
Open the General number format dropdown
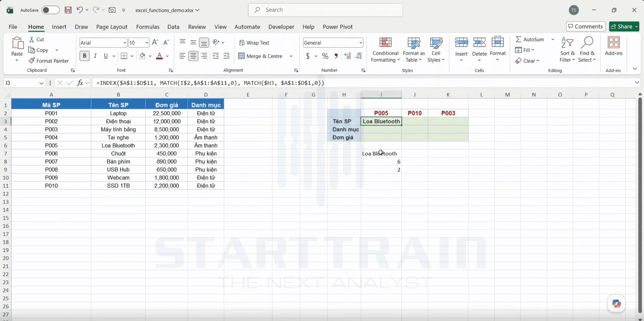(361, 43)
